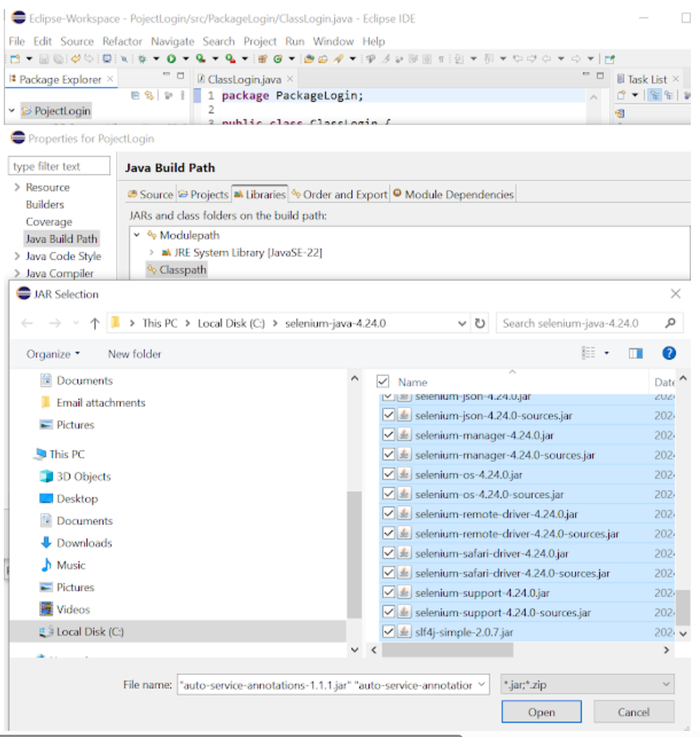Click the file list vertical scrollbar thumb
The image size is (700, 737).
coord(682,607)
